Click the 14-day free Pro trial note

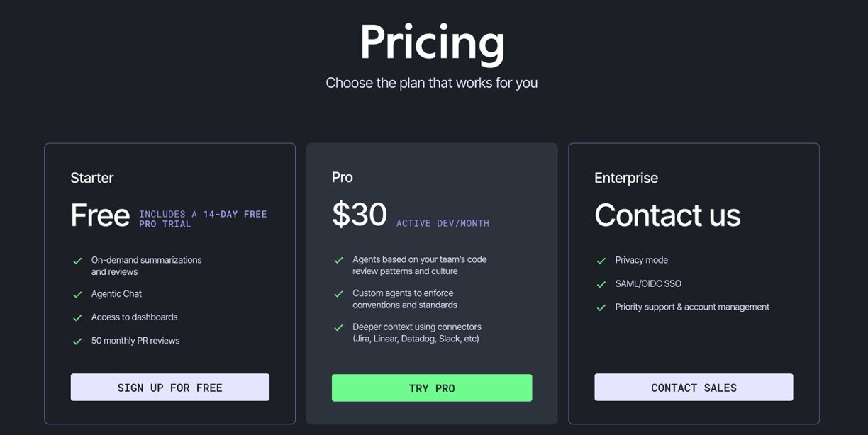click(203, 219)
